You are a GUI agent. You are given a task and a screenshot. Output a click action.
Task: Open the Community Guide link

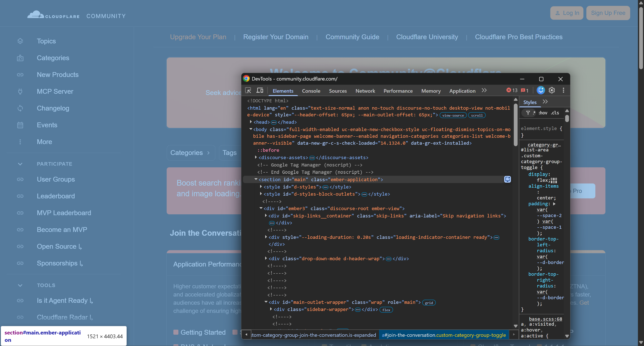[x=352, y=37]
